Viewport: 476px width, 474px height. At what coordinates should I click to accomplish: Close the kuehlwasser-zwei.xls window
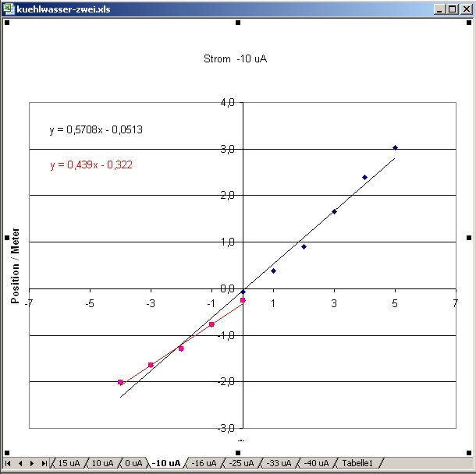click(466, 9)
